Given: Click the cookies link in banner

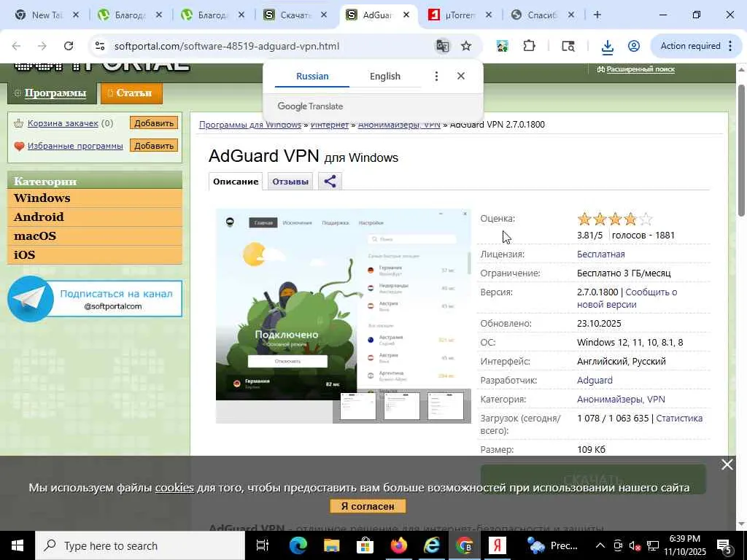Looking at the screenshot, I should point(174,488).
